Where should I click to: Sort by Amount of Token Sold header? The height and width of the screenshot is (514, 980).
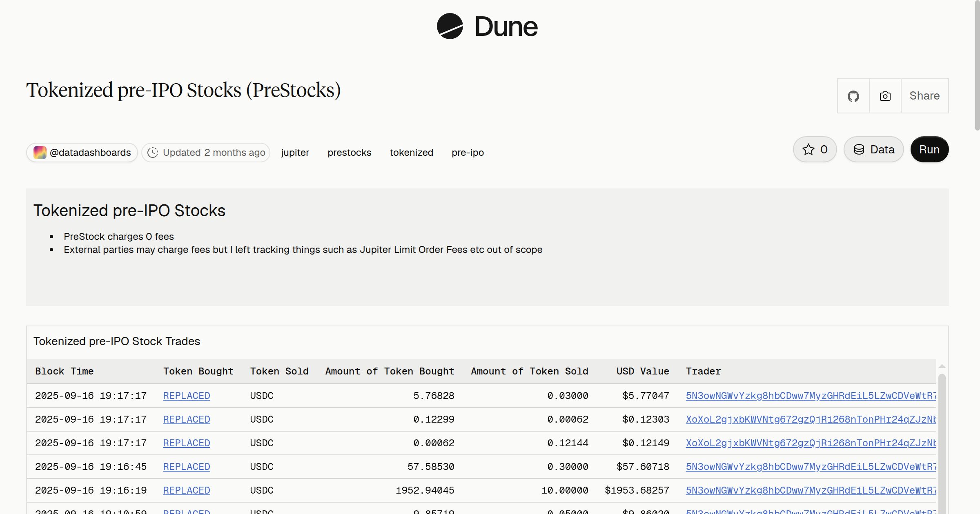pyautogui.click(x=530, y=371)
